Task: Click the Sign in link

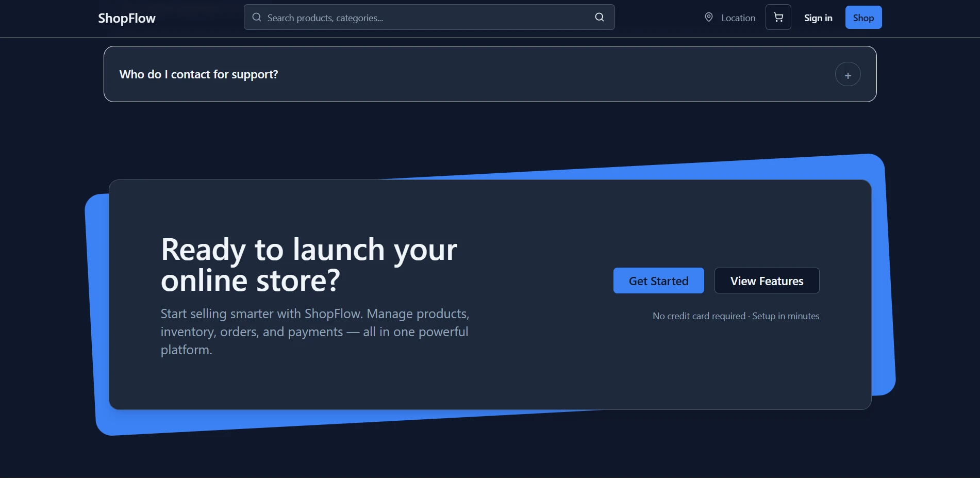Action: (x=818, y=18)
